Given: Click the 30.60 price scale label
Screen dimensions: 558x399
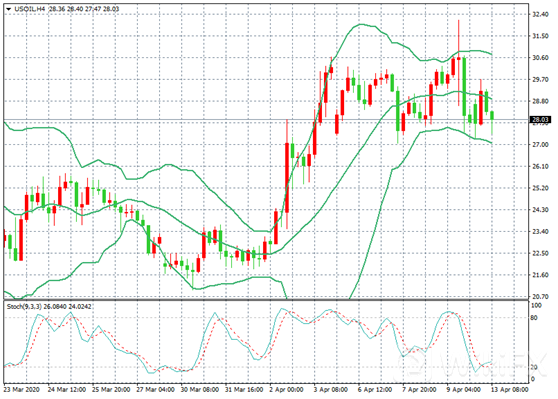Looking at the screenshot, I should 540,58.
